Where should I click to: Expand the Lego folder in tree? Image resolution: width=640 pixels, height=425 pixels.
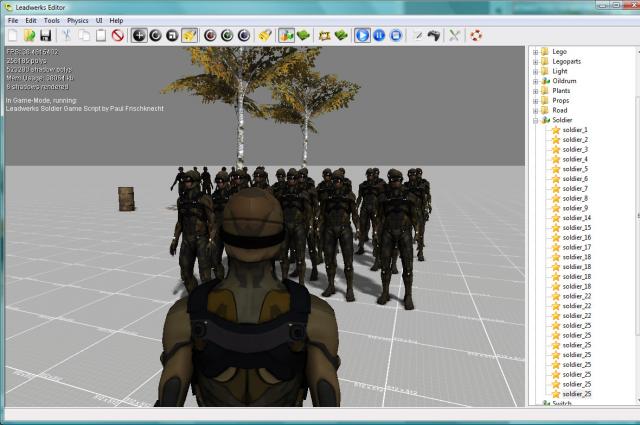coord(535,52)
